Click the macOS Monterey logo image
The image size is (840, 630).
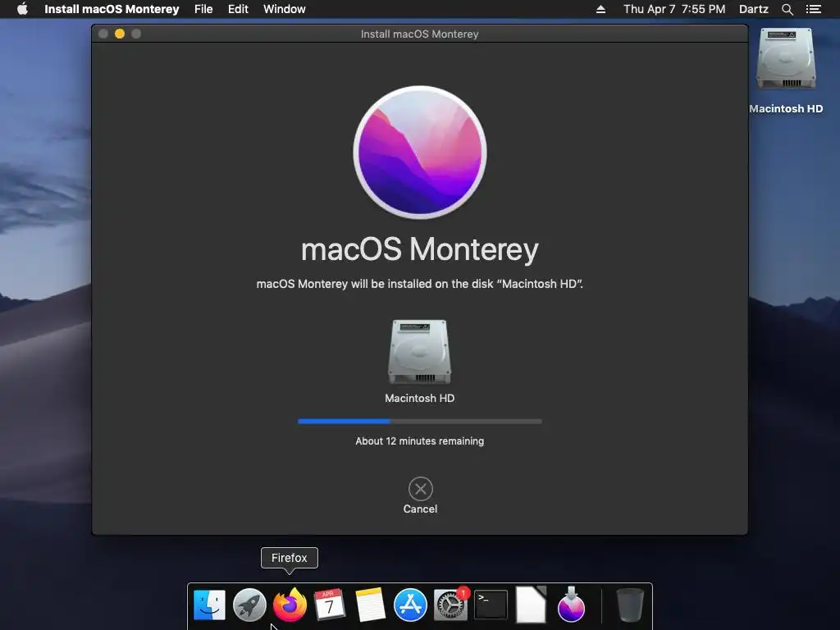420,152
